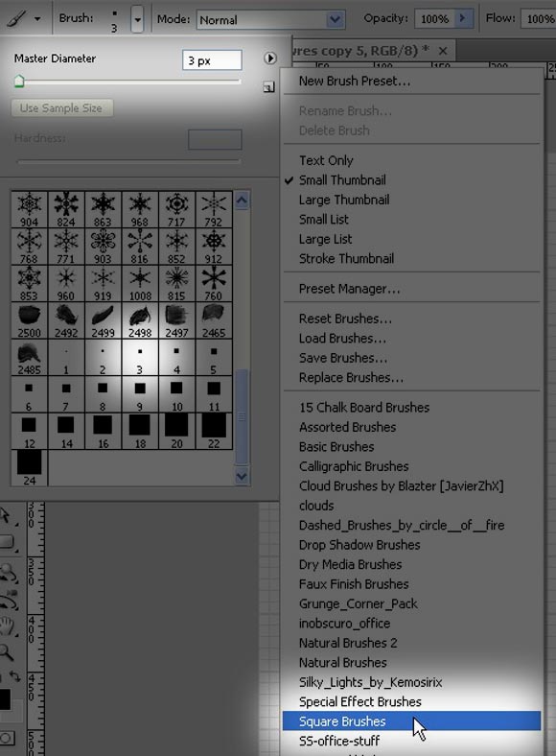Click the brush list scroll down arrow
The width and height of the screenshot is (556, 756).
point(242,477)
